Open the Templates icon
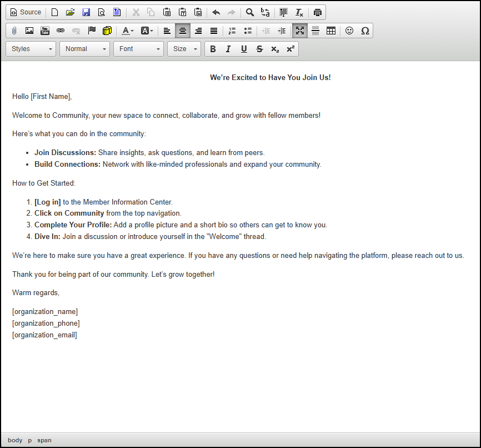The width and height of the screenshot is (481, 448). click(117, 12)
